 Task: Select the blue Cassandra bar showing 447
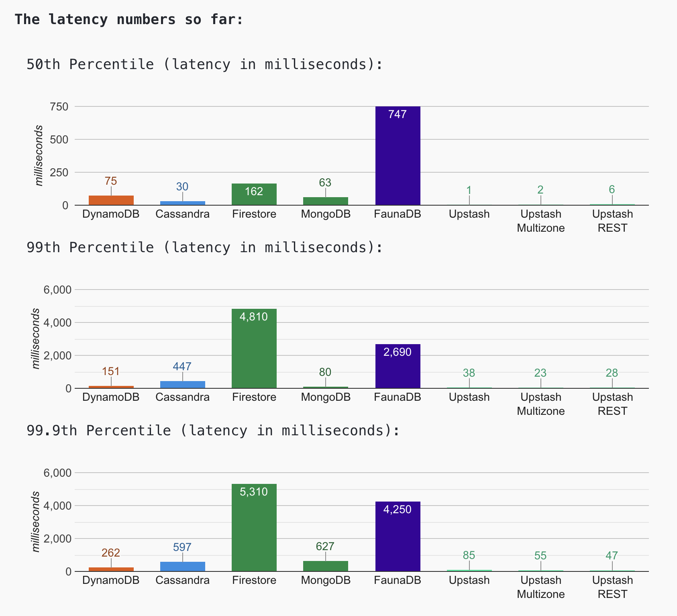(182, 385)
